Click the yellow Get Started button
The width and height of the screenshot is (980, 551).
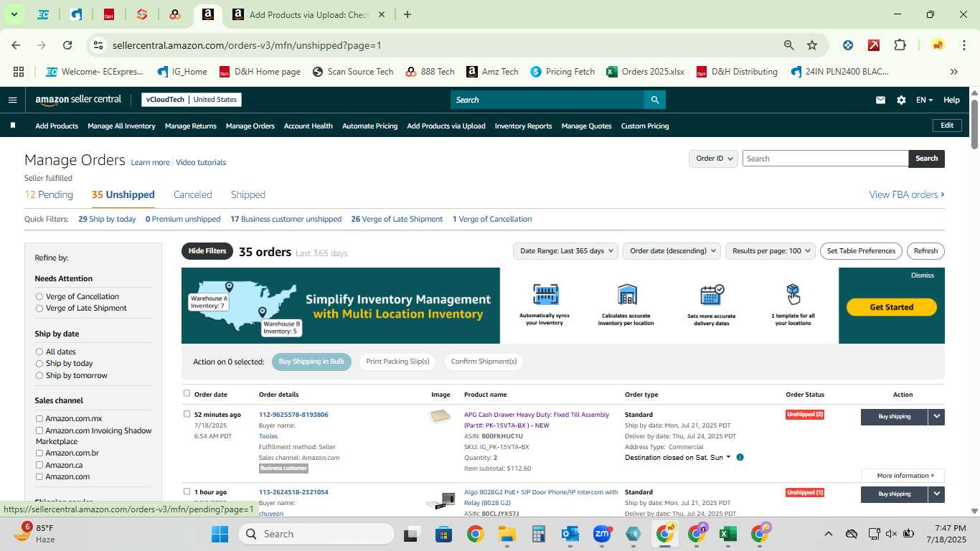tap(892, 307)
